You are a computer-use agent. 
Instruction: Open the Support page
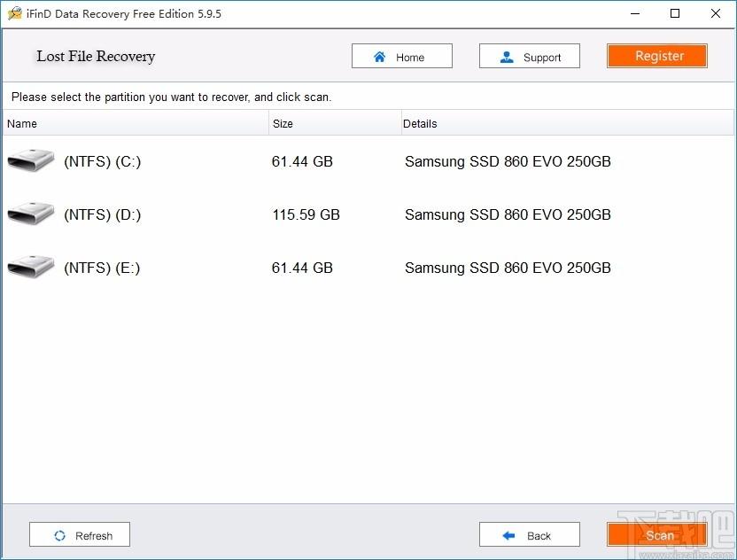529,57
